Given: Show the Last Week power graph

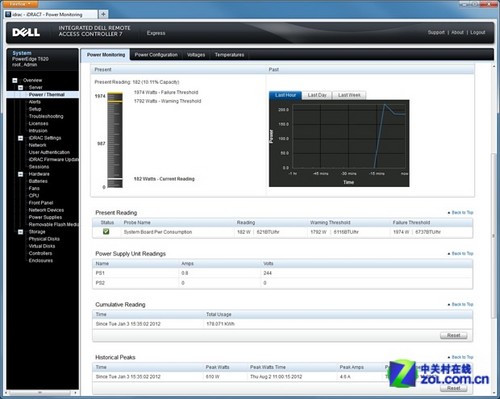Looking at the screenshot, I should click(349, 95).
